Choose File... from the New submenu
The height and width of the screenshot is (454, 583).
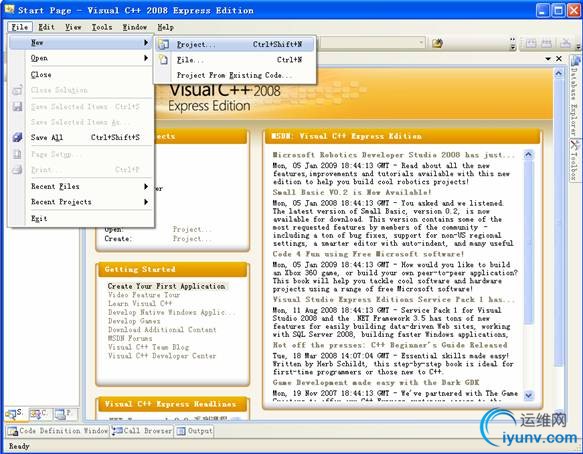235,59
